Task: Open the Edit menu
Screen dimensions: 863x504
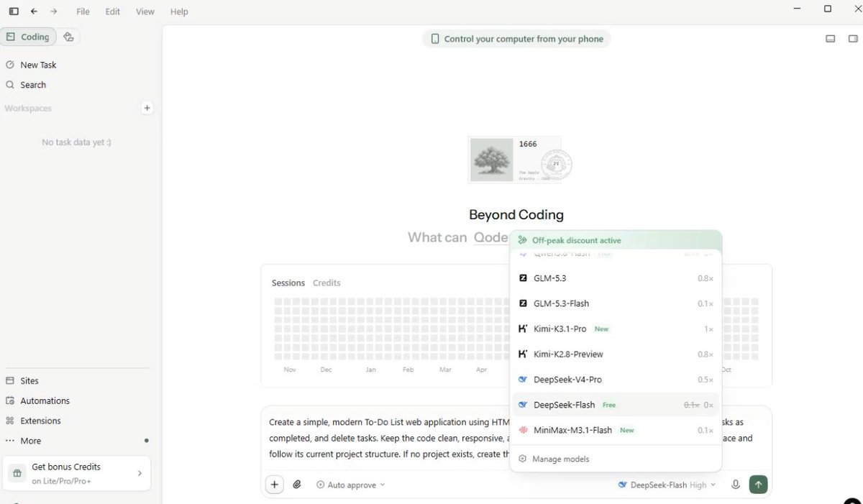Action: click(113, 12)
